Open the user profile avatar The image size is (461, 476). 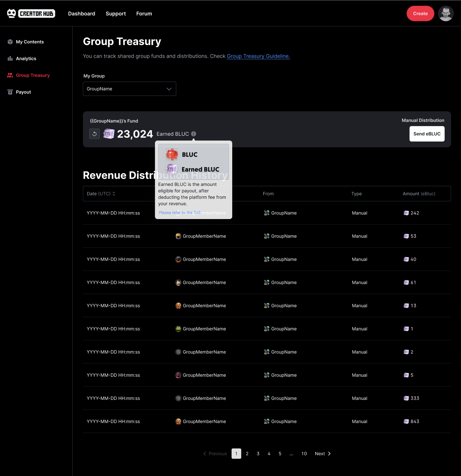(445, 14)
